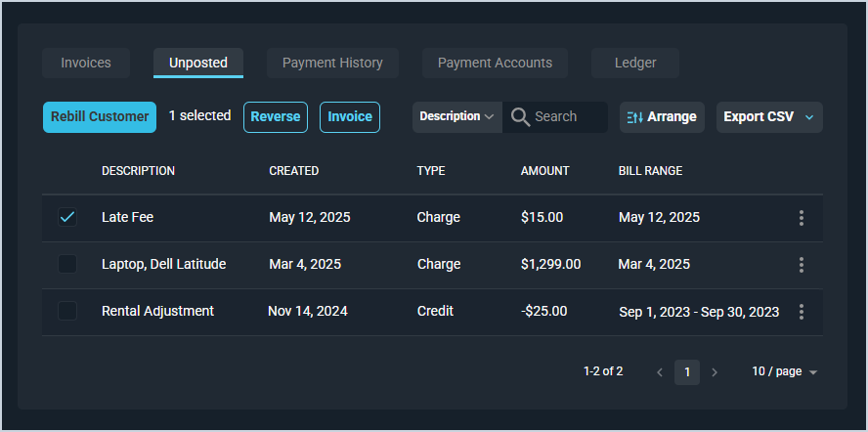Open the Late Fee row options menu
This screenshot has width=868, height=432.
(x=802, y=218)
